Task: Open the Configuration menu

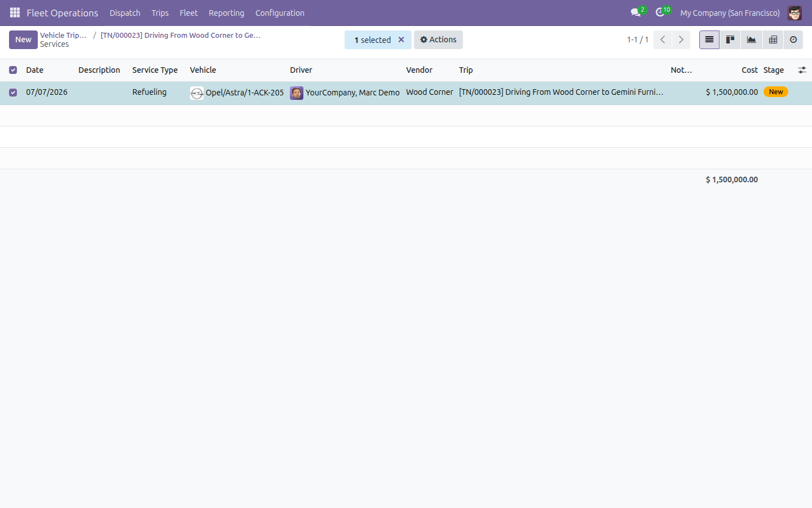Action: tap(280, 12)
